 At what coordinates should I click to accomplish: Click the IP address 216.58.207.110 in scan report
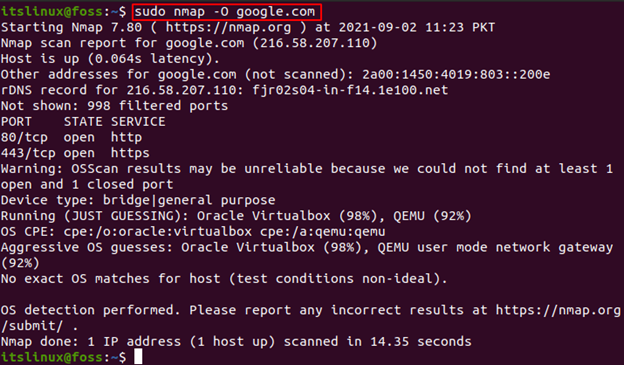[315, 43]
